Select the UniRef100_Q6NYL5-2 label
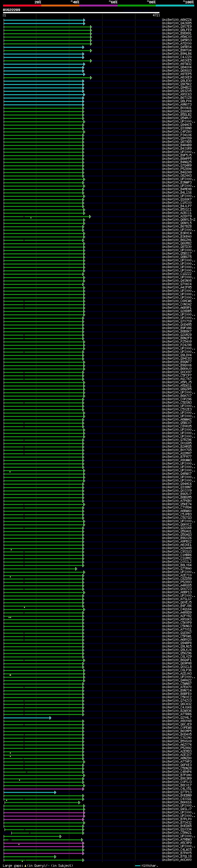This screenshot has width=197, height=868. pyautogui.click(x=179, y=220)
